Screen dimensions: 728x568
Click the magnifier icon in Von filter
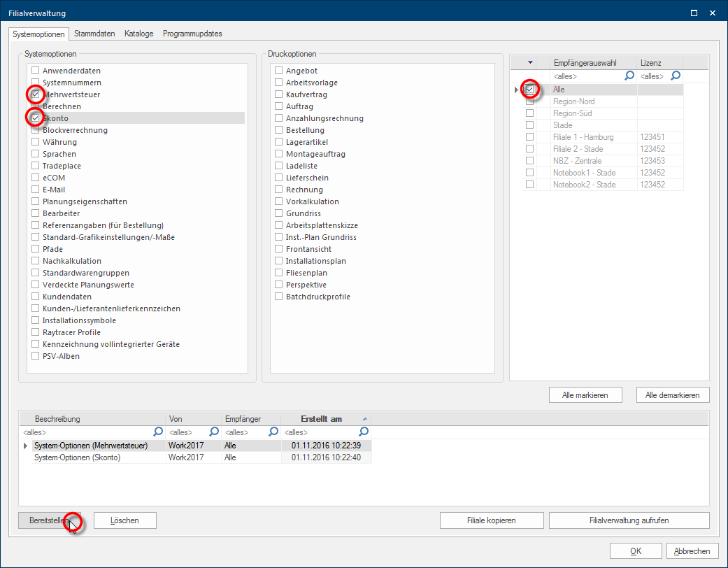(x=215, y=432)
